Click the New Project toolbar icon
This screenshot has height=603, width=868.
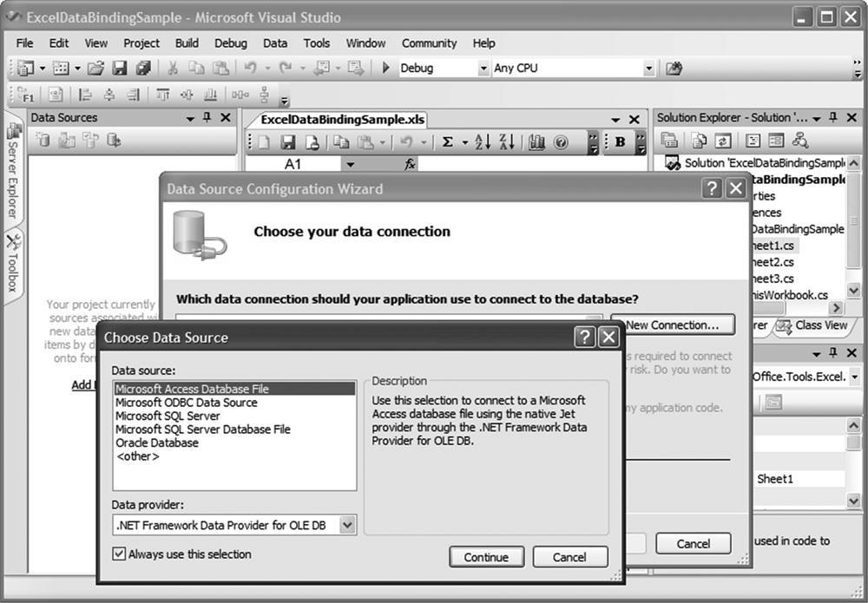[25, 68]
